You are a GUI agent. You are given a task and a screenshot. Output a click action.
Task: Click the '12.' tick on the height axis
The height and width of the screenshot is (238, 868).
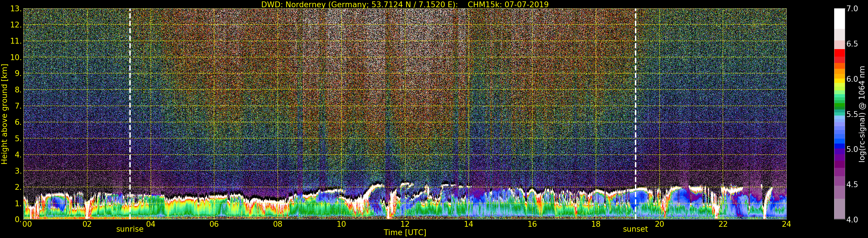[16, 25]
